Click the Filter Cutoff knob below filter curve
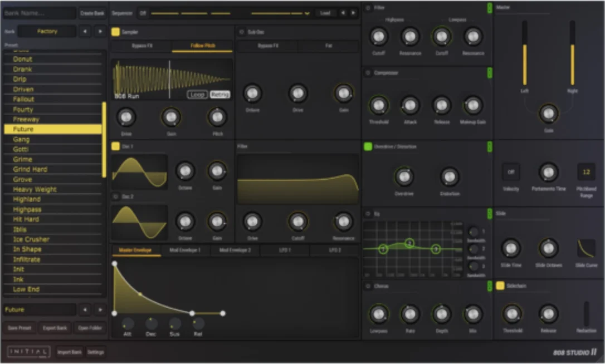 coord(298,222)
